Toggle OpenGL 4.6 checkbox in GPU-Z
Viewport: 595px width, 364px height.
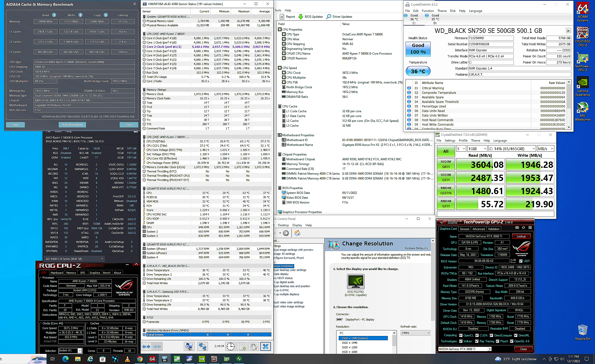coord(512,341)
